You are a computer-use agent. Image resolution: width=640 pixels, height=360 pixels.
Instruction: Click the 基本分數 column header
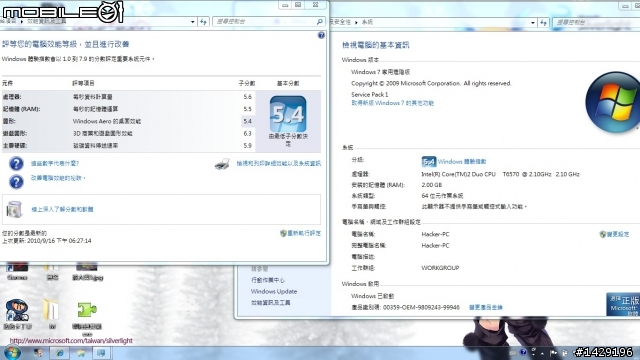coord(288,83)
